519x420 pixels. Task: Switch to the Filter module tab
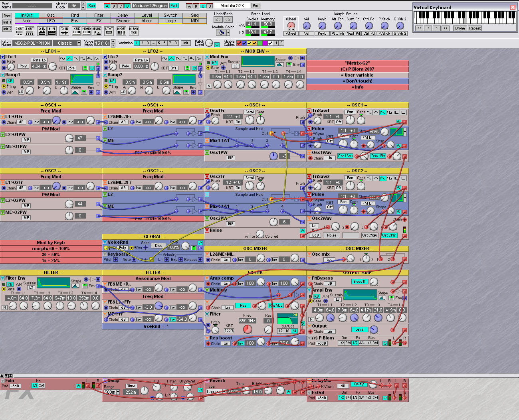tap(99, 15)
